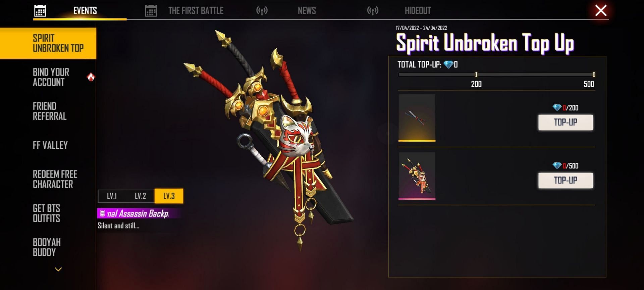This screenshot has height=290, width=644.
Task: Open the Redeem Free Character event
Action: (x=55, y=179)
